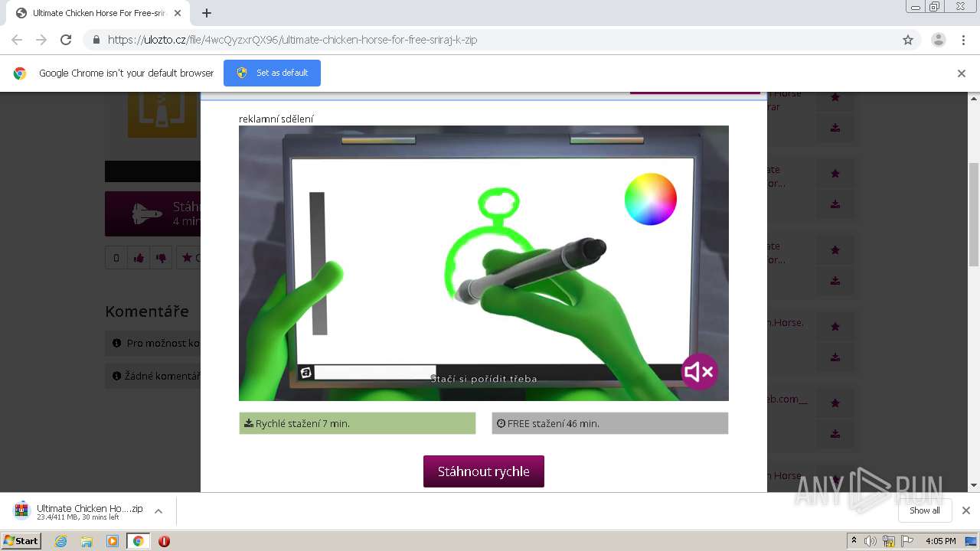Open a new tab with the plus button
The width and height of the screenshot is (980, 551).
207,13
